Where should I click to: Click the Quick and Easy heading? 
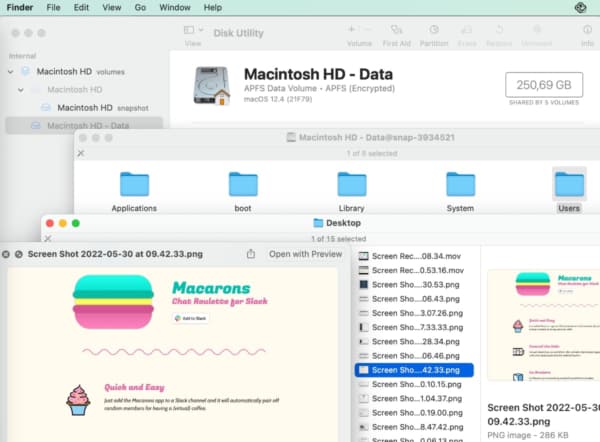[134, 387]
